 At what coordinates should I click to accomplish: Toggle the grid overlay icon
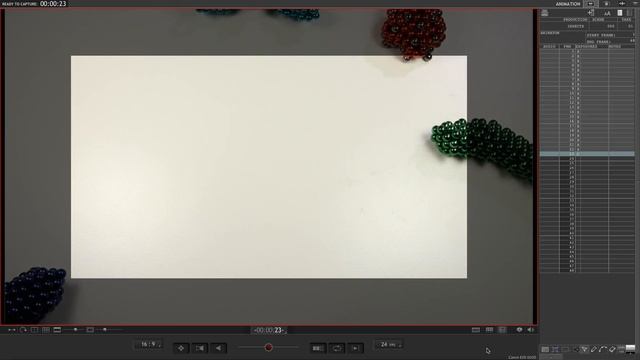46,330
